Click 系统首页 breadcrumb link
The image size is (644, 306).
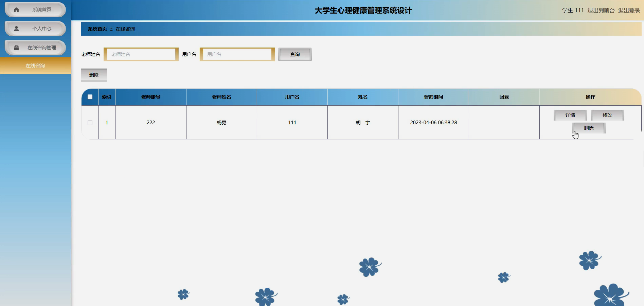tap(97, 29)
